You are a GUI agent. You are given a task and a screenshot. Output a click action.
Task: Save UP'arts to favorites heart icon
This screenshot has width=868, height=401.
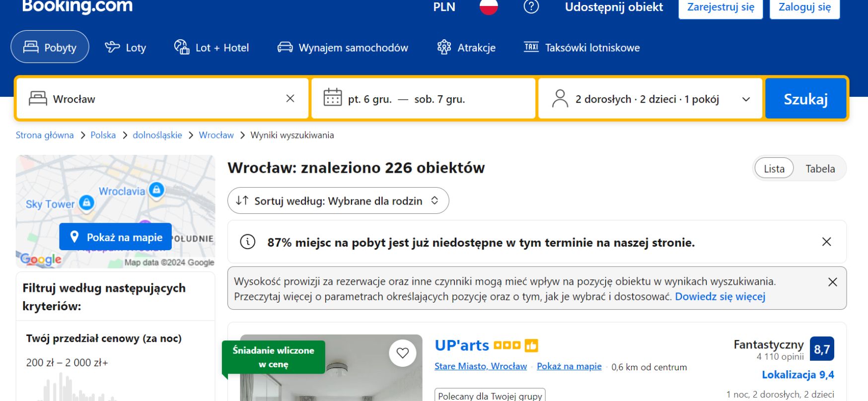(x=403, y=353)
